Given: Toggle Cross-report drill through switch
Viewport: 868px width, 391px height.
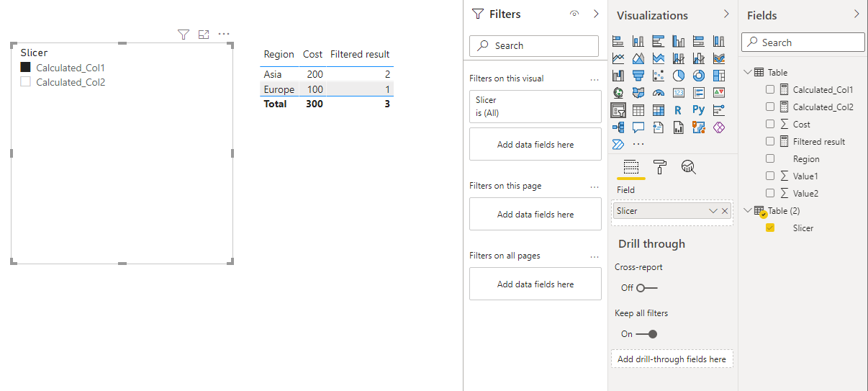Looking at the screenshot, I should (647, 287).
